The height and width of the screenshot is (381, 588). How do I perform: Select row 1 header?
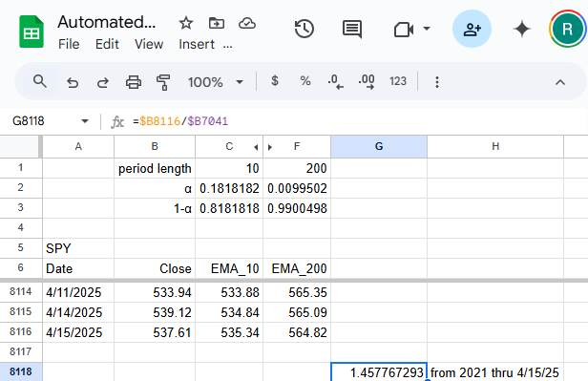[x=21, y=168]
